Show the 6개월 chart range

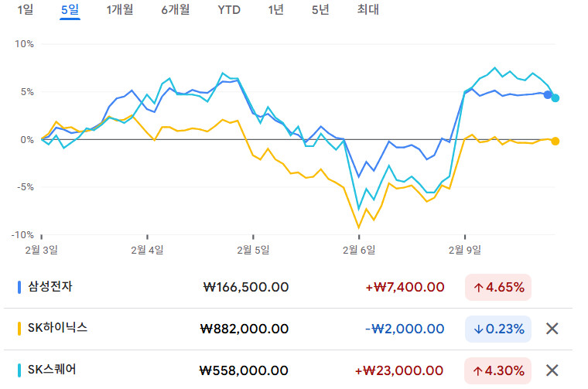pos(176,10)
